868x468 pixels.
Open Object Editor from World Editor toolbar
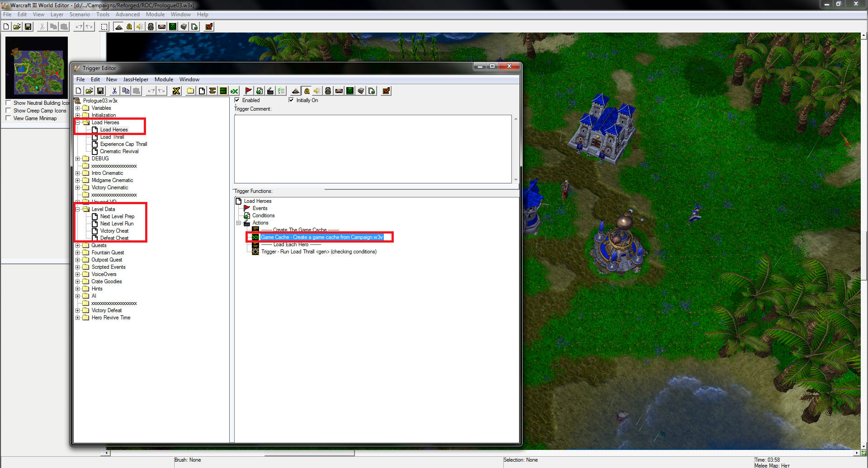151,27
